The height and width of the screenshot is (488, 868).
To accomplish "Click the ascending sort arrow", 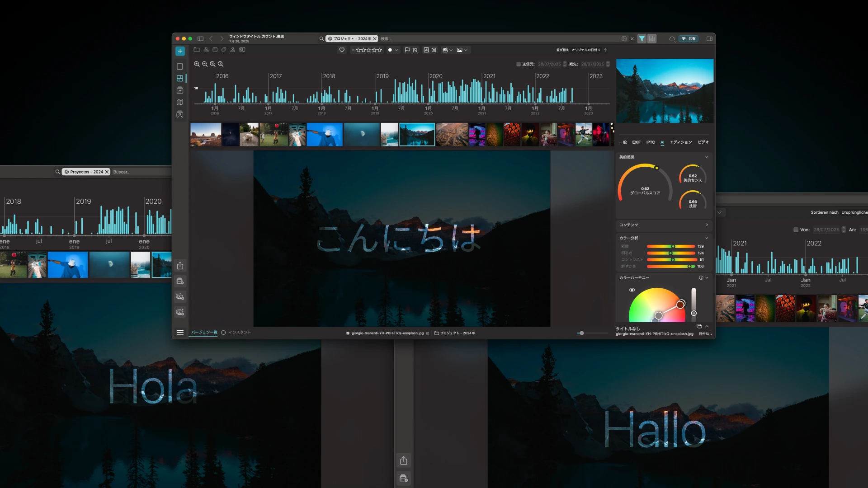I will click(x=606, y=50).
